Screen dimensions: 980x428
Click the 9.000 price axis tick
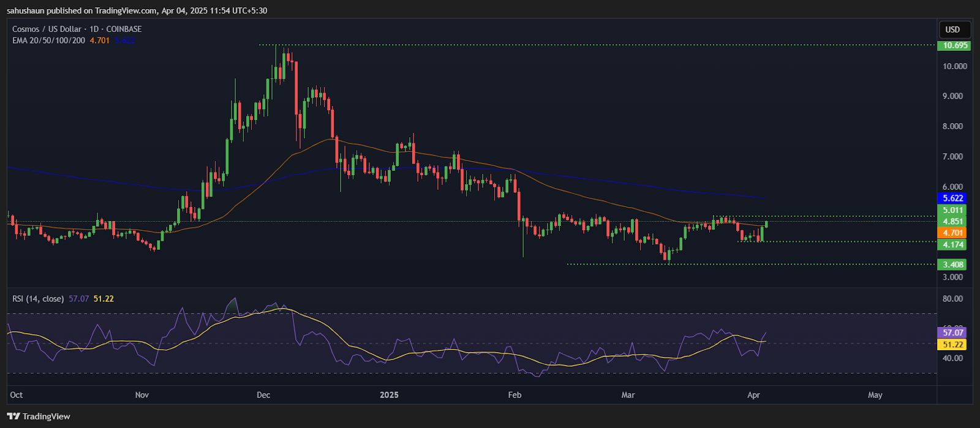953,96
